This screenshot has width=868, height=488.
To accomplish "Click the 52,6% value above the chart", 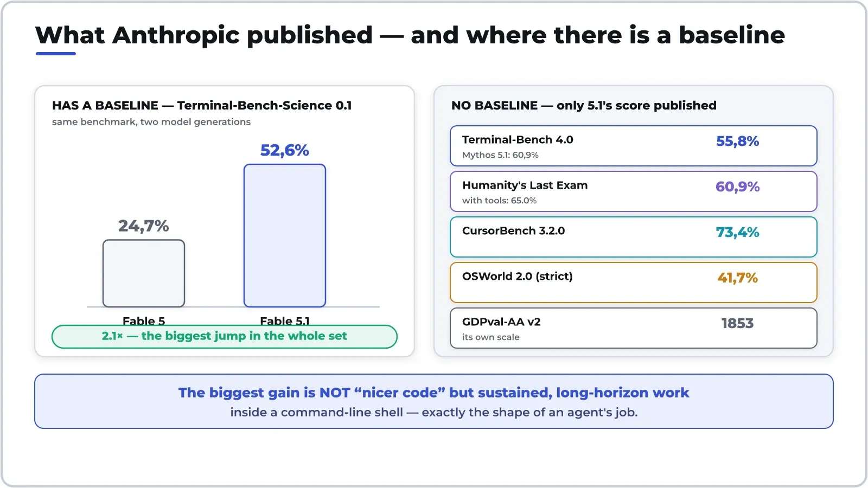I will coord(285,150).
